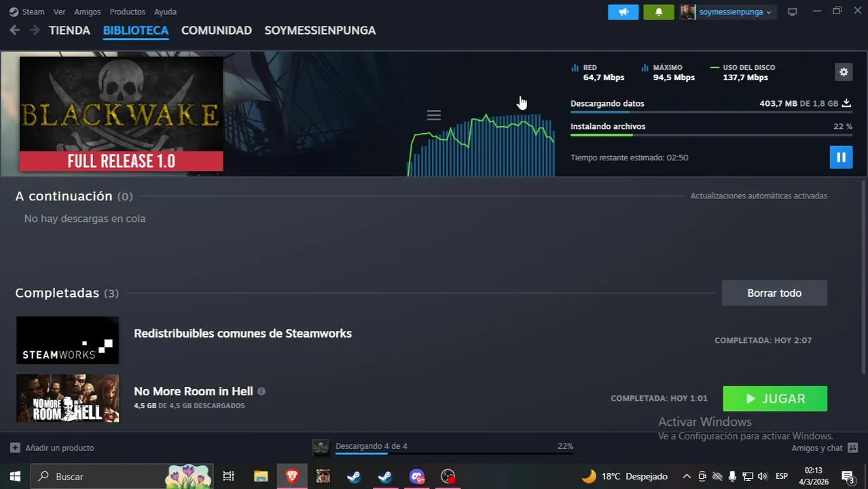Click the RED 64,7 Mbps stat
Viewport: 868px width, 489px height.
point(598,72)
